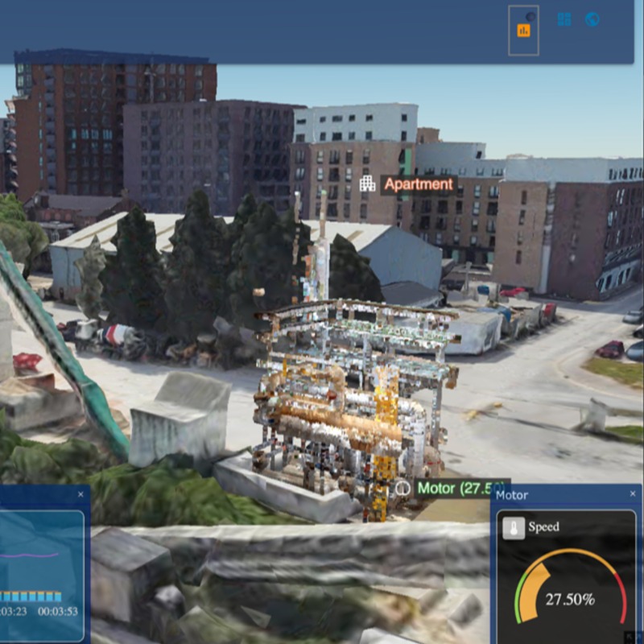Click the 27.50% gauge value
This screenshot has width=644, height=644.
coord(570,600)
